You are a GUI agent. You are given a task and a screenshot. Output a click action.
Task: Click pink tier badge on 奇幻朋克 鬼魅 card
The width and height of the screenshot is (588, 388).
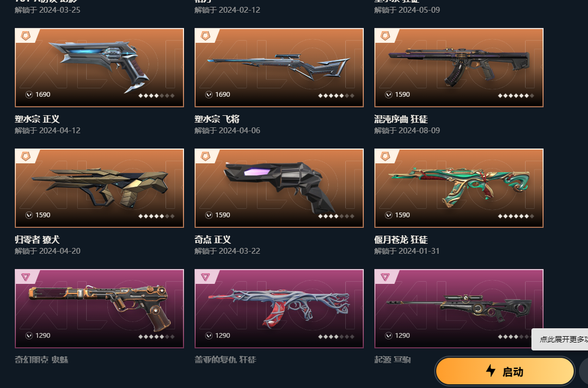[x=26, y=276]
